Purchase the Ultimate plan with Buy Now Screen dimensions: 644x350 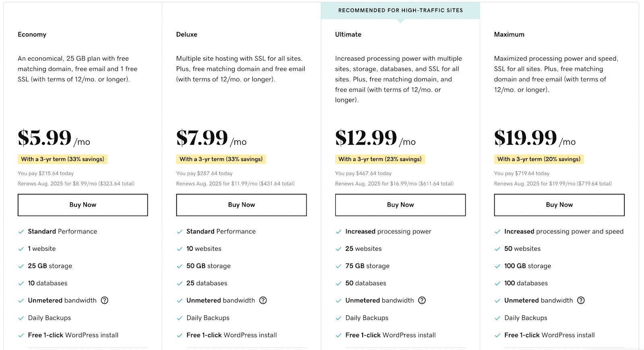coord(400,205)
